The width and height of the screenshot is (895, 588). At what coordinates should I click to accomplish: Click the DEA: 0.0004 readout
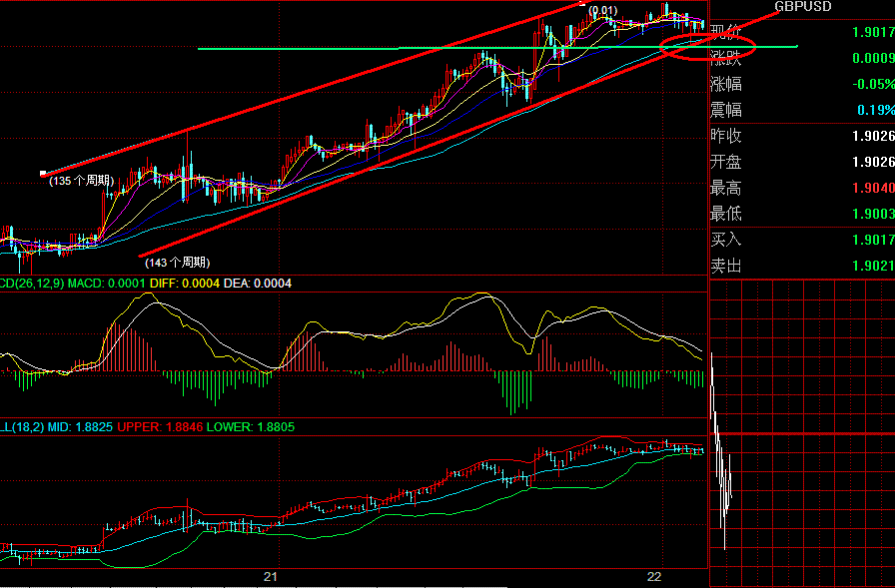tap(258, 284)
